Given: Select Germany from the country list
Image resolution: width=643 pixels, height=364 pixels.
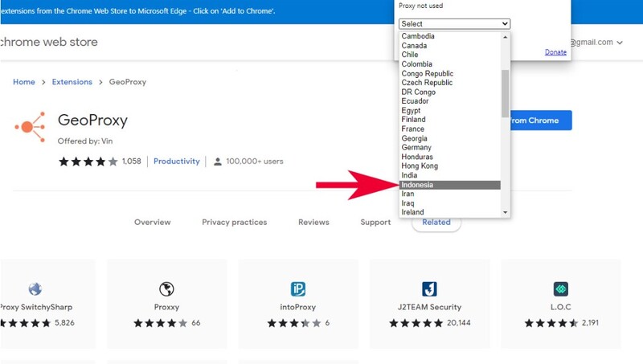Looking at the screenshot, I should [x=450, y=147].
